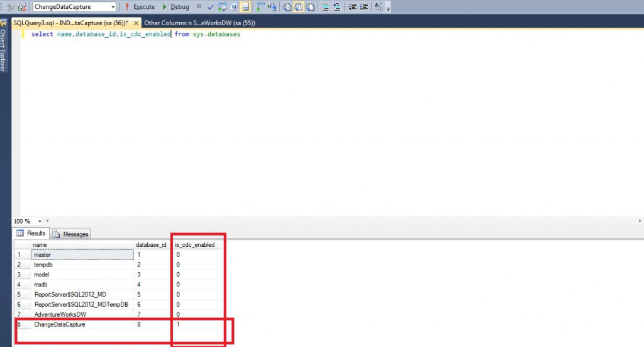Viewport: 644px width, 347px height.
Task: Switch output to Results to Text
Action: [287, 7]
